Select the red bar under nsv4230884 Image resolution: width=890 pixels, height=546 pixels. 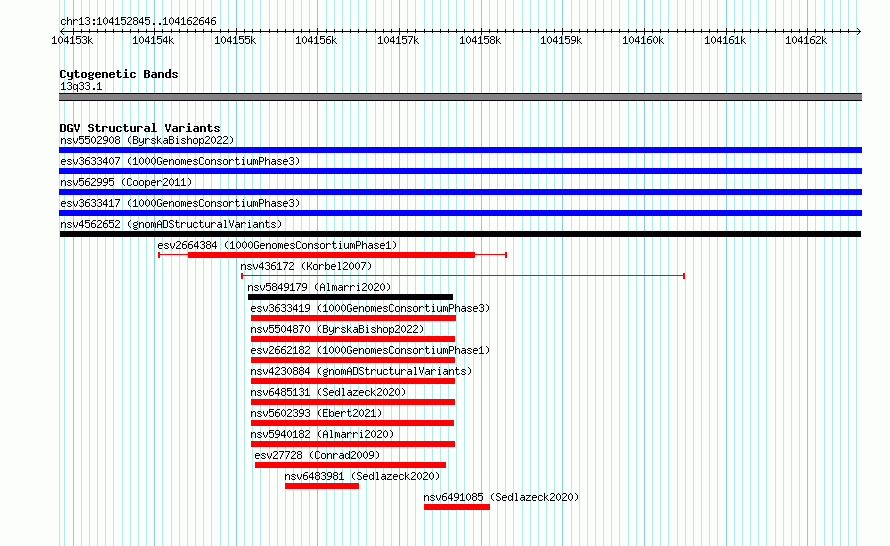coord(353,381)
